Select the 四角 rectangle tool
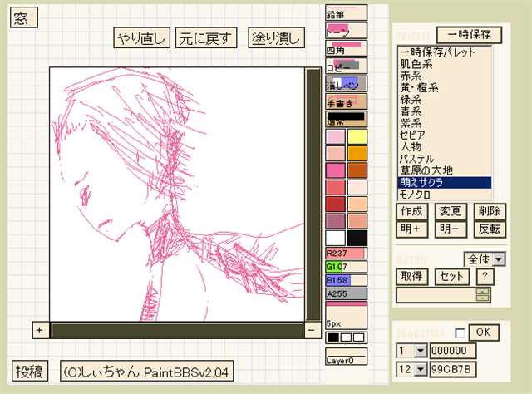Image resolution: width=532 pixels, height=394 pixels. [346, 48]
